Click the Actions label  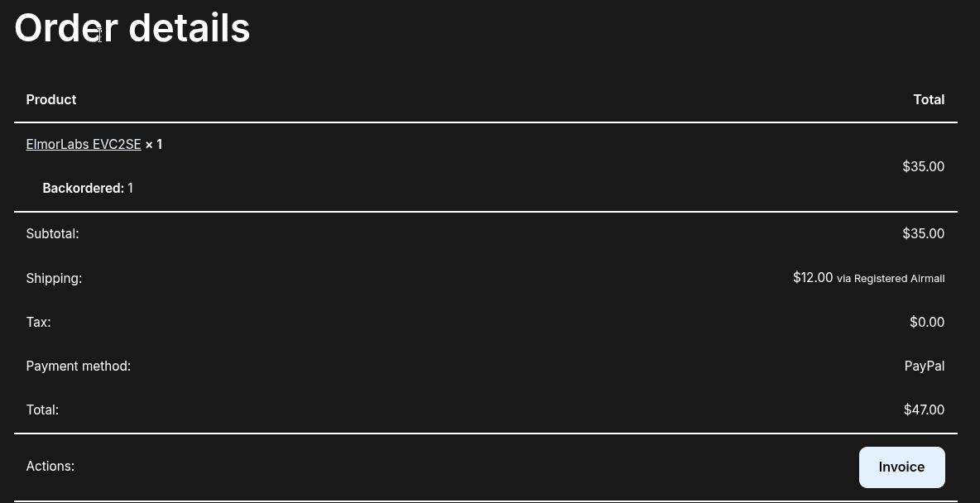[x=50, y=467]
